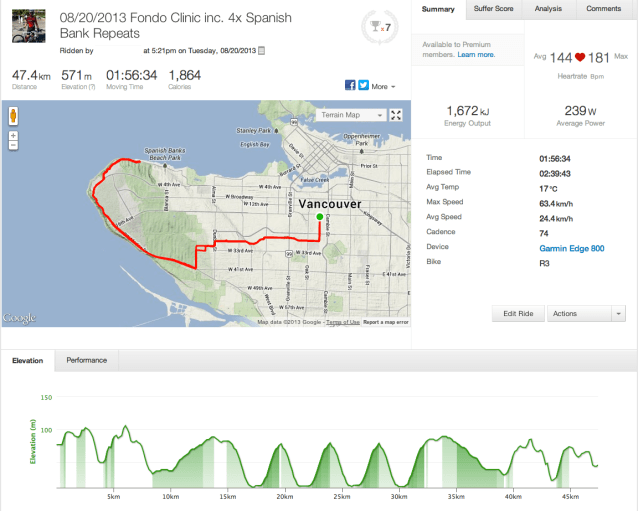Open the Comments tab
638x511 pixels.
click(603, 9)
